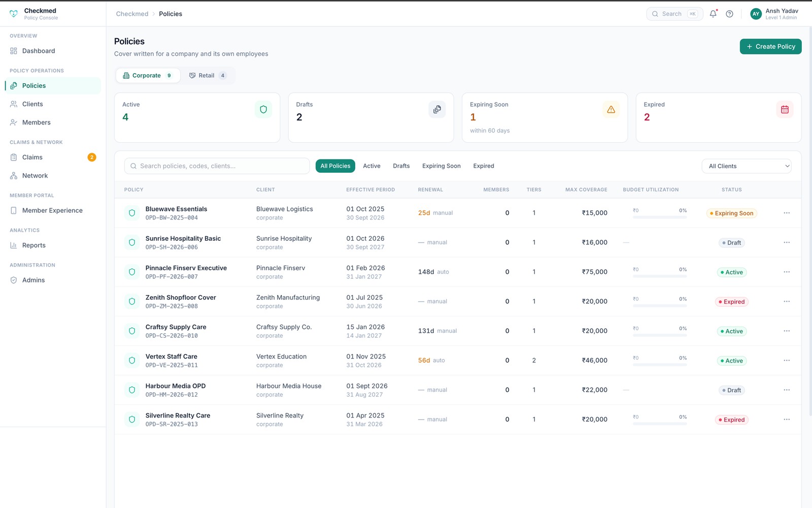This screenshot has width=812, height=508.
Task: Navigate to Reports in sidebar
Action: pos(53,245)
